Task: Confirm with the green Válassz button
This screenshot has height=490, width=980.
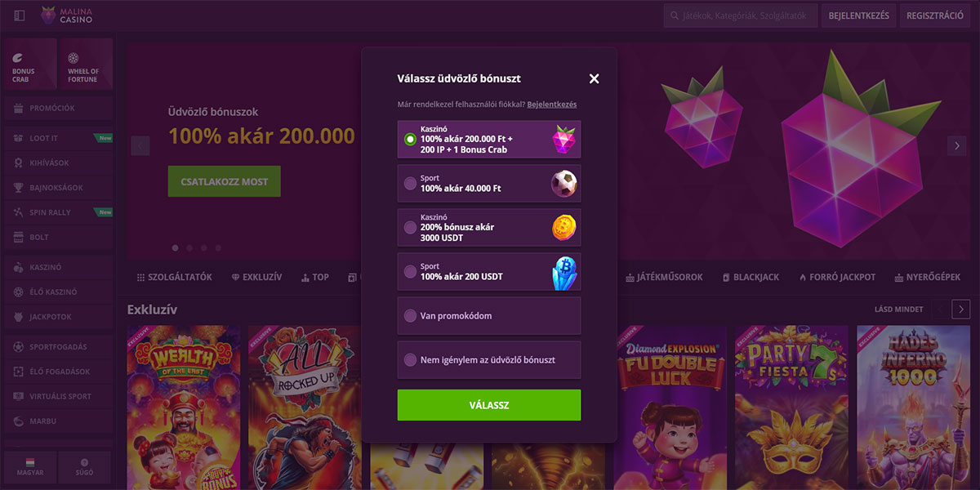Action: pos(489,405)
